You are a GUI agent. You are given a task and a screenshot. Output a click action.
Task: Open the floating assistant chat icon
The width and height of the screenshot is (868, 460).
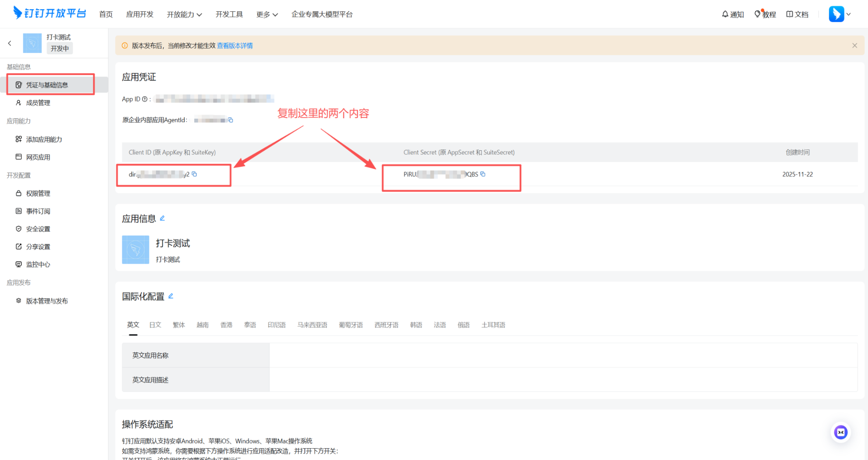coord(840,432)
